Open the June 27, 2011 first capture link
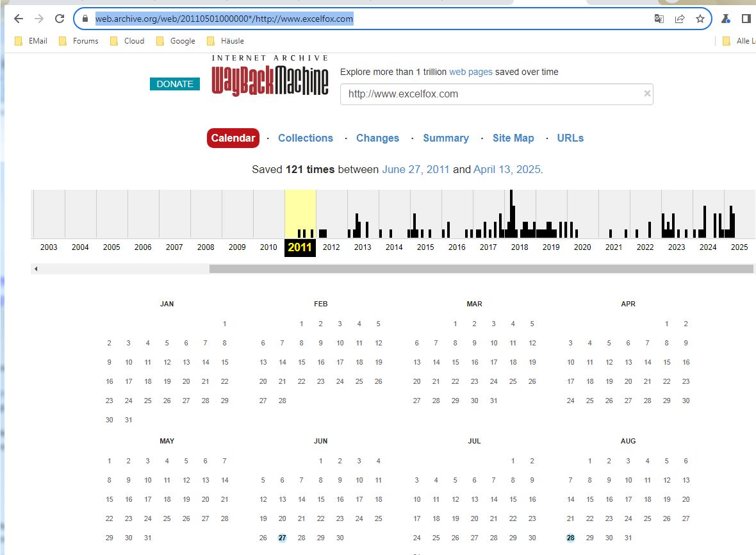This screenshot has height=555, width=756. click(416, 169)
